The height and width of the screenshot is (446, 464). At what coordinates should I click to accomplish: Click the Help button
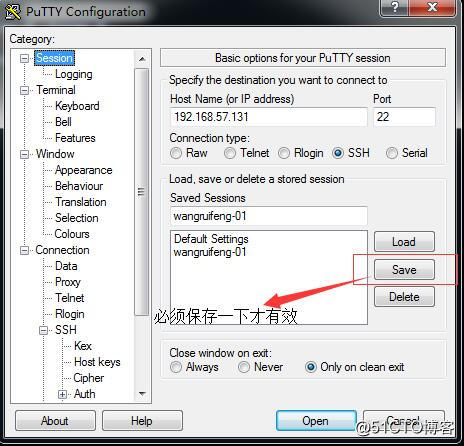(x=142, y=421)
